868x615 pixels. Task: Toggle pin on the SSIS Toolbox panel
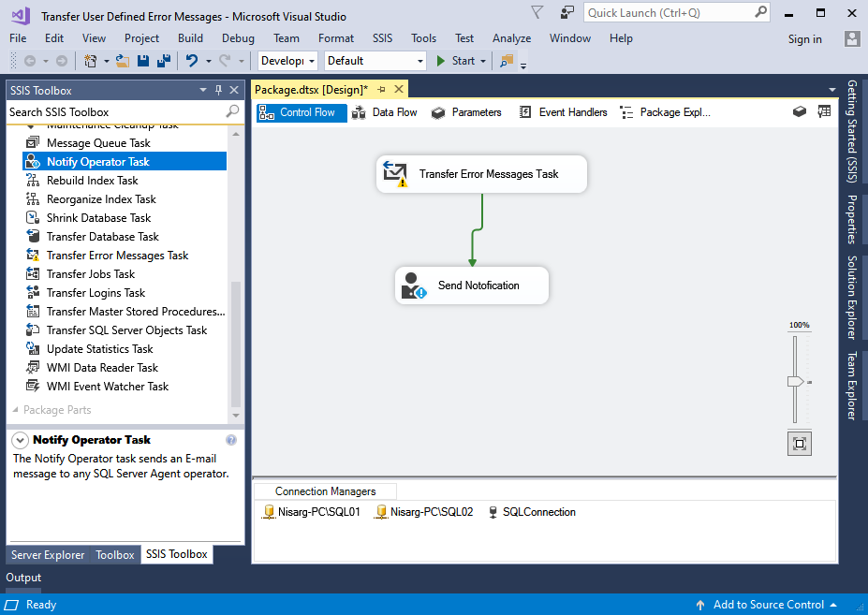tap(219, 90)
